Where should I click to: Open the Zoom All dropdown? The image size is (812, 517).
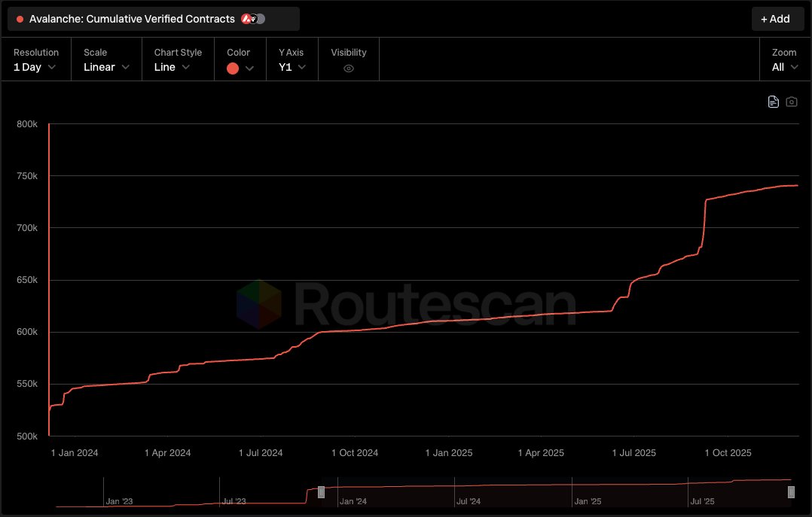[x=785, y=67]
